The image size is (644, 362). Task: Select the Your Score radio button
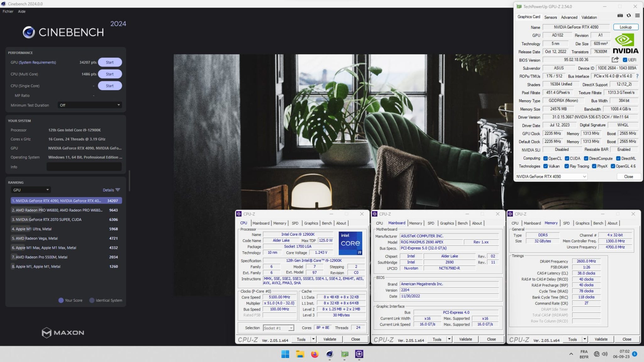click(x=61, y=300)
